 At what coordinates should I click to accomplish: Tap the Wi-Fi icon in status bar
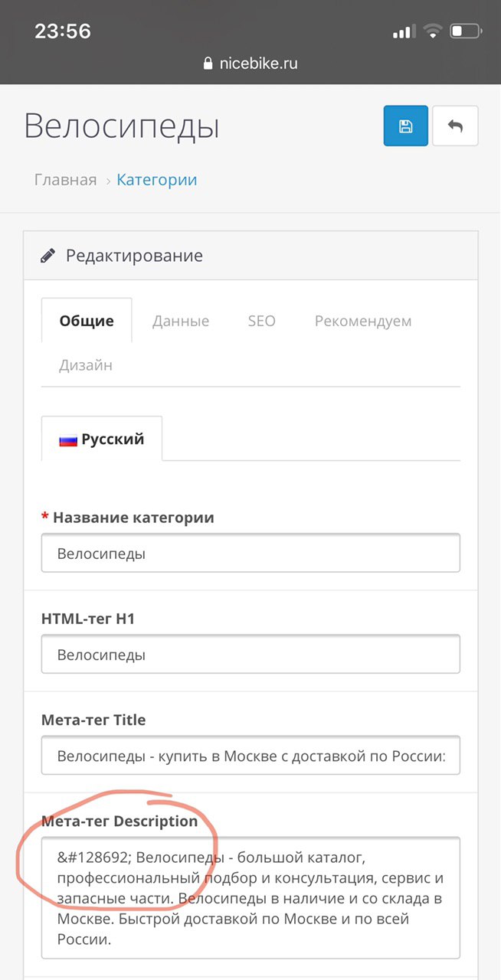tap(434, 32)
